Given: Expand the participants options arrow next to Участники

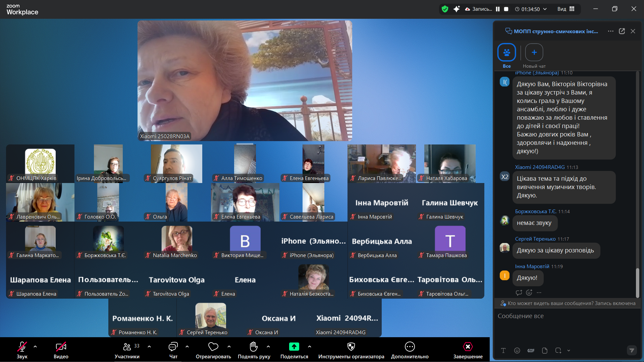Looking at the screenshot, I should [x=149, y=347].
